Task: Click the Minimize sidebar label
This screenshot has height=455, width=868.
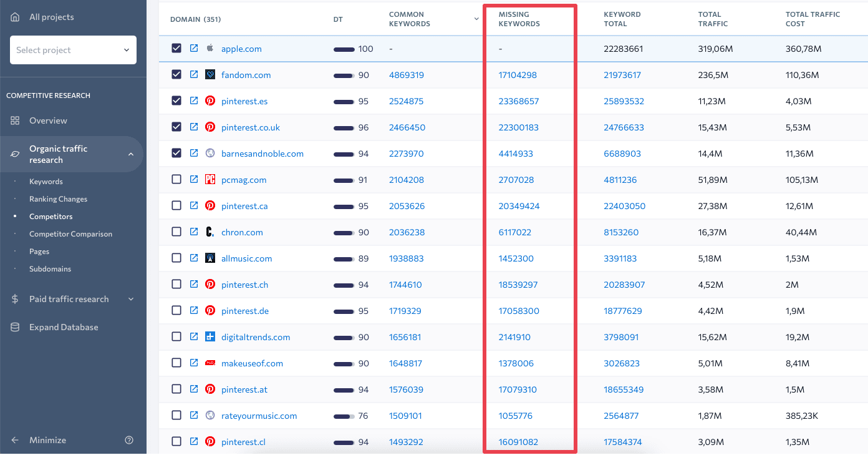Action: tap(47, 440)
